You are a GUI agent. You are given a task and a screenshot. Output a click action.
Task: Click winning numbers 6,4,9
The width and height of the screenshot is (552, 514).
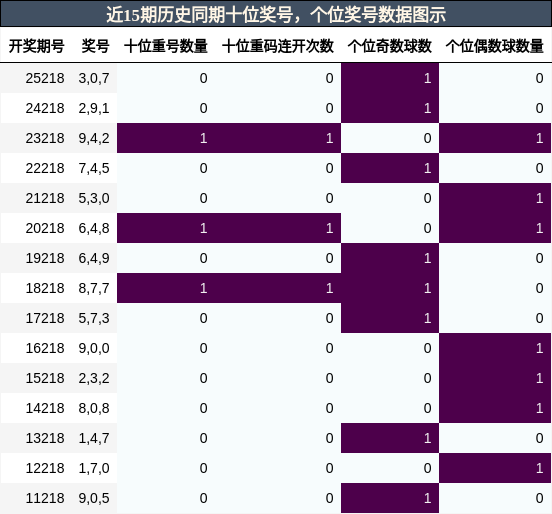click(x=94, y=258)
